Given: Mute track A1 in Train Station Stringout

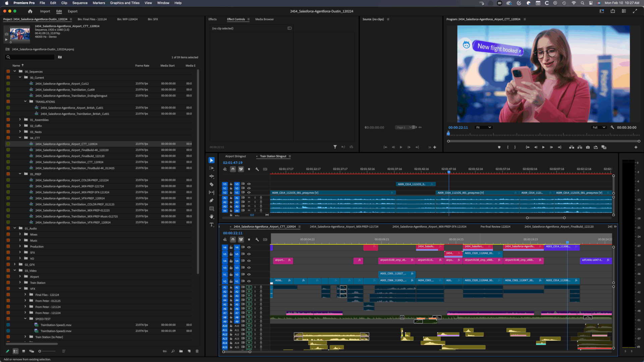Looking at the screenshot, I should (249, 198).
